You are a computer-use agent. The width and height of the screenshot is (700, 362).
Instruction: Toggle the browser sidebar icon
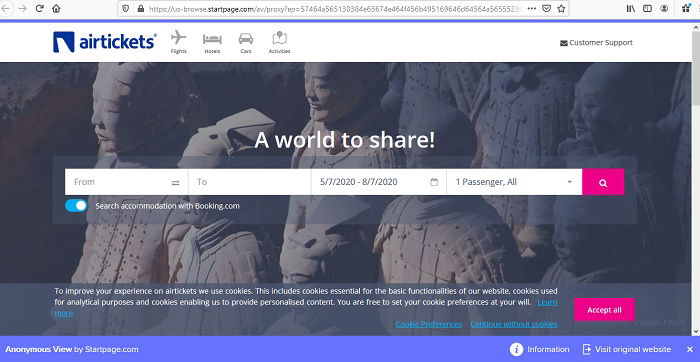coord(647,8)
